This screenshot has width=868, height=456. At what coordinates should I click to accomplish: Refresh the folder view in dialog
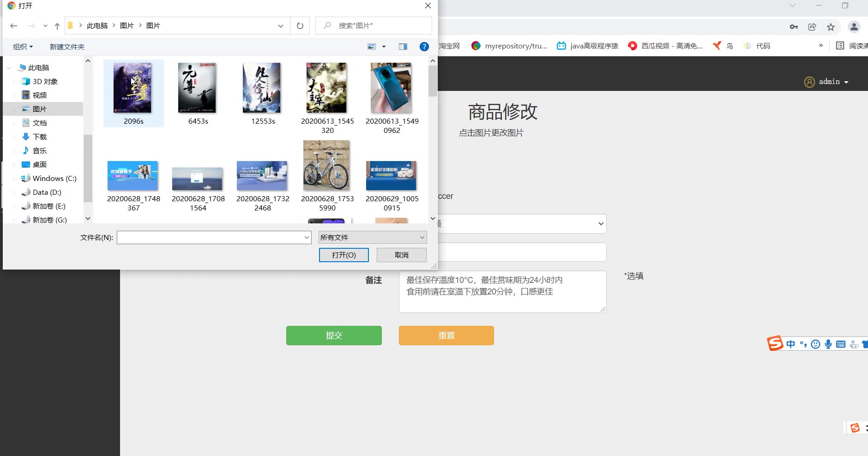pos(300,26)
